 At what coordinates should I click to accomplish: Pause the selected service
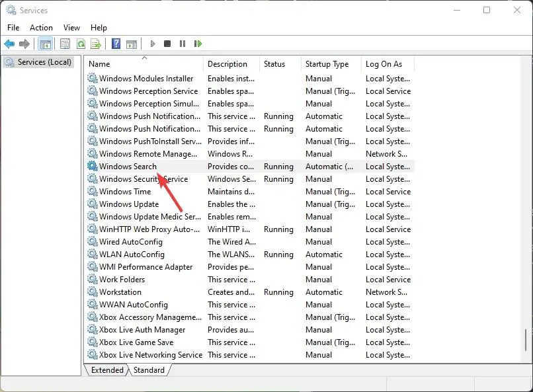coord(183,44)
